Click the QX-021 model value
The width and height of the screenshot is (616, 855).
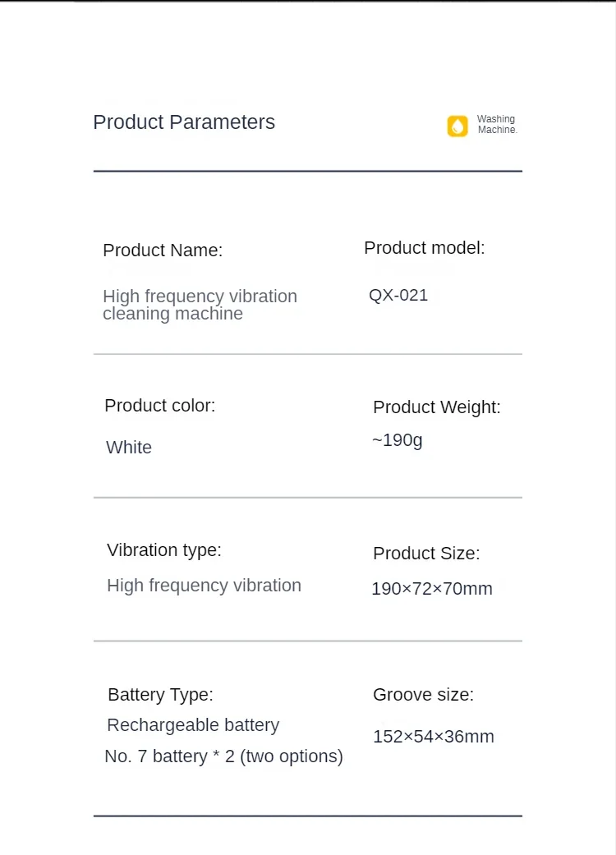[398, 295]
